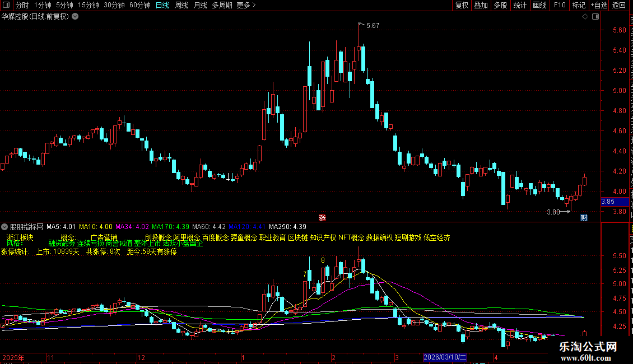
Task: Click the 低空经济 concept text
Action: 437,237
